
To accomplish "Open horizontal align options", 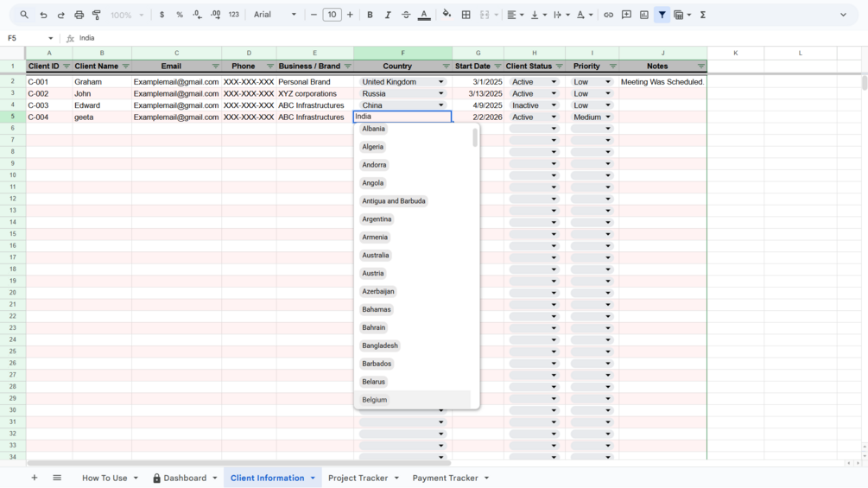I will click(515, 15).
